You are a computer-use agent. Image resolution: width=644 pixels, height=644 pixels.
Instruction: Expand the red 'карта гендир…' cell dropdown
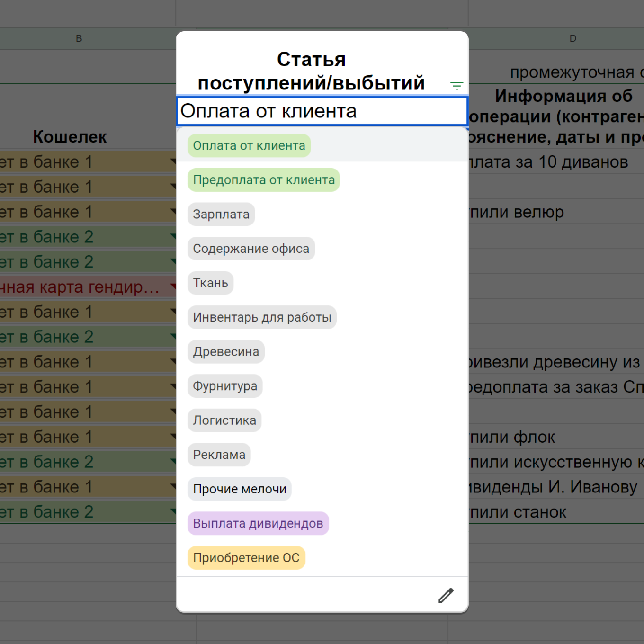173,286
